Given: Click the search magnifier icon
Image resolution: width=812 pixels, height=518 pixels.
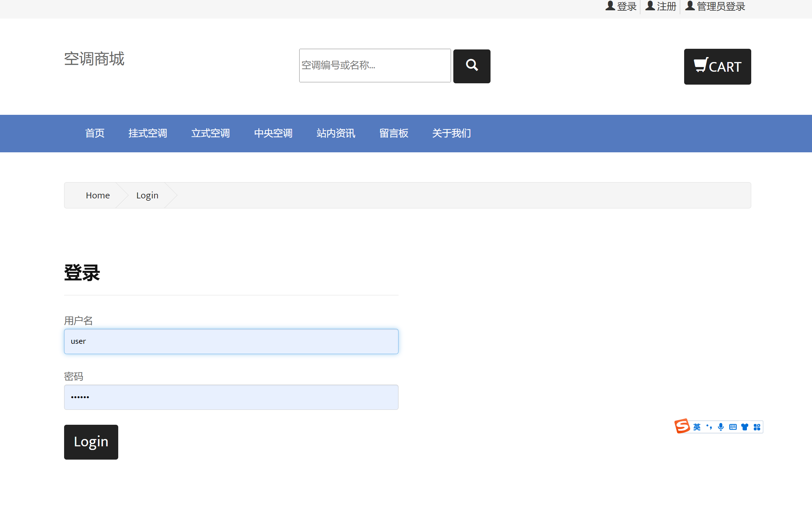Looking at the screenshot, I should point(471,66).
